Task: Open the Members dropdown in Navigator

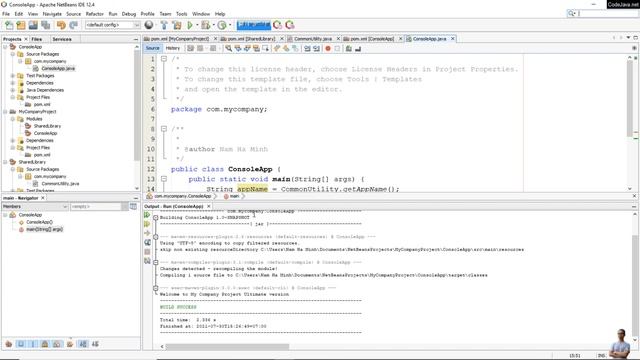Action: (x=35, y=207)
